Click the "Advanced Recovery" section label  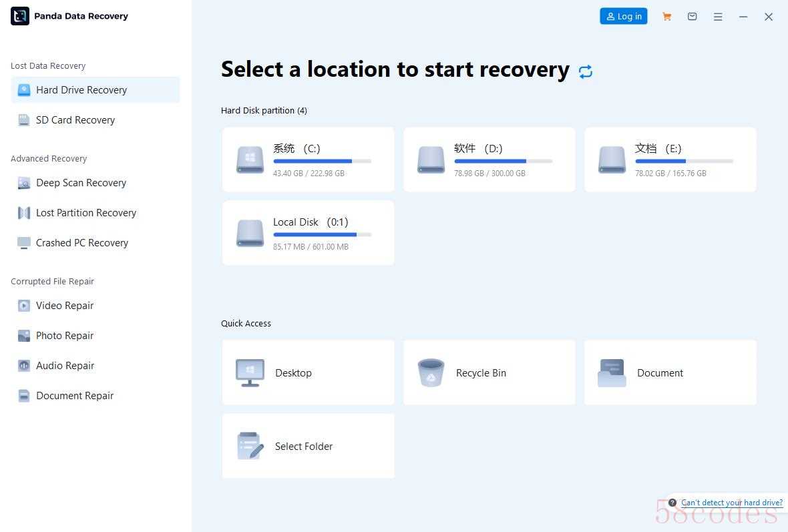49,159
